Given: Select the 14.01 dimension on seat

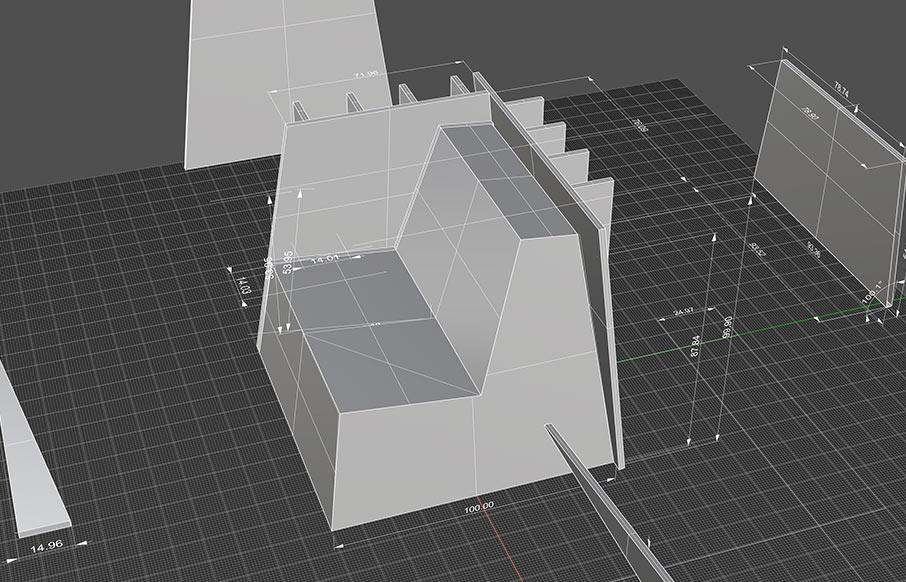Looking at the screenshot, I should click(326, 261).
